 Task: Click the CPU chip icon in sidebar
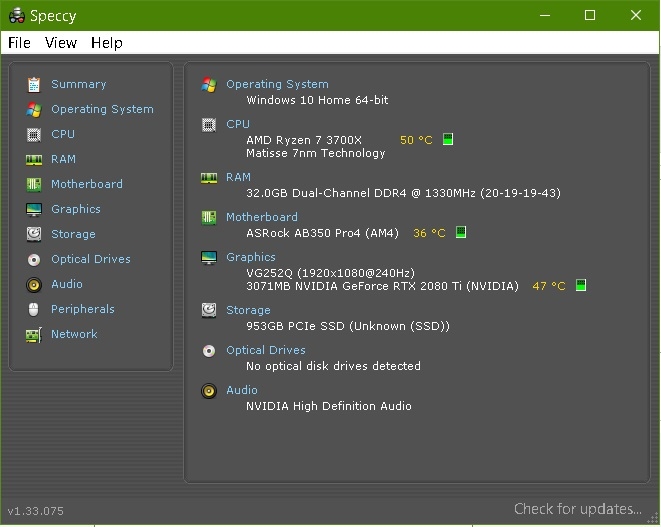34,135
